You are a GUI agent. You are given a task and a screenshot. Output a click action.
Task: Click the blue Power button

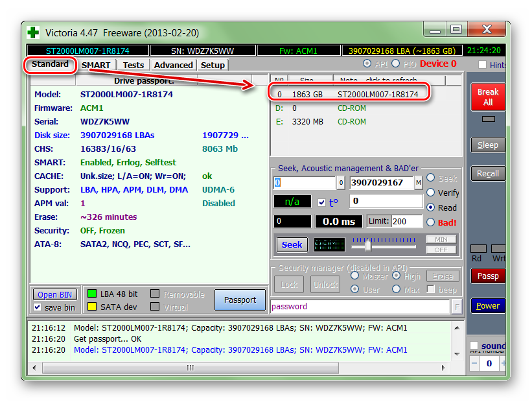pyautogui.click(x=487, y=305)
